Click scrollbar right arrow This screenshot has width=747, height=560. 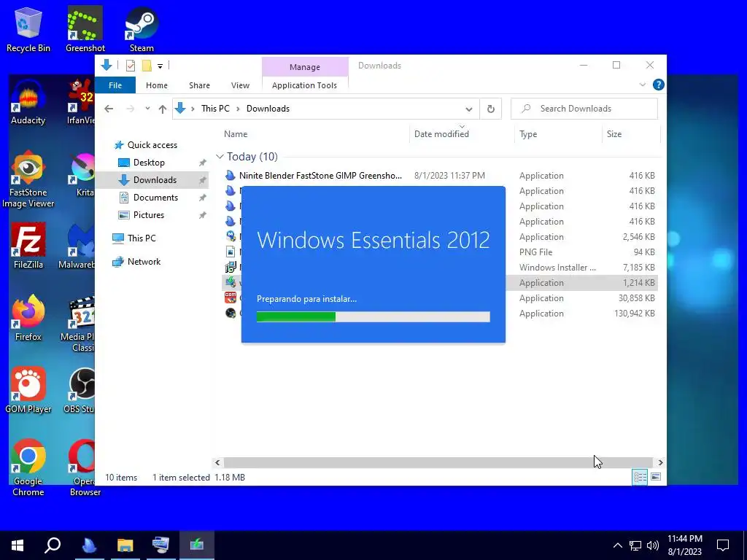click(660, 462)
